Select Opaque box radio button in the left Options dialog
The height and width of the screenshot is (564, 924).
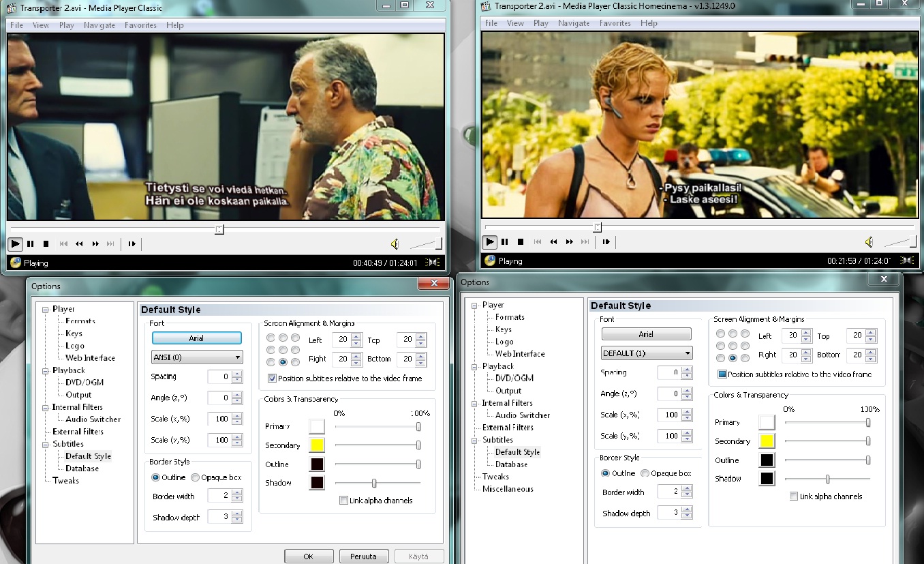(x=196, y=477)
